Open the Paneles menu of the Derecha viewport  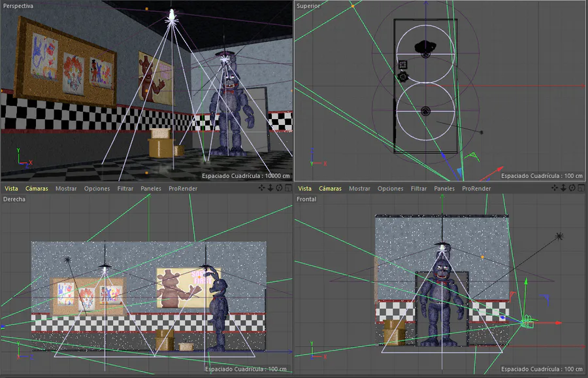click(x=151, y=188)
